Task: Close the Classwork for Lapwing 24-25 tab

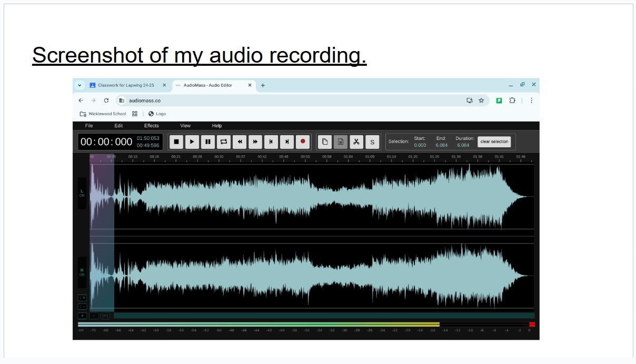Action: (164, 85)
